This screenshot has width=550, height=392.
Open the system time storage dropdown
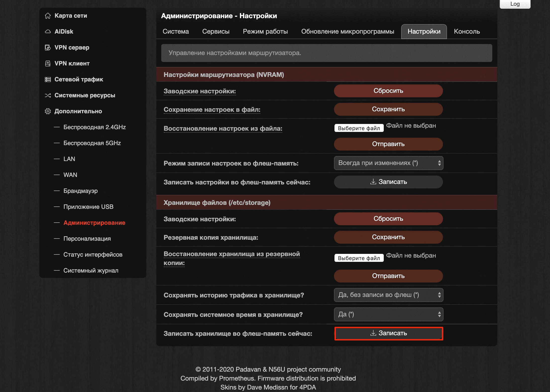(388, 314)
